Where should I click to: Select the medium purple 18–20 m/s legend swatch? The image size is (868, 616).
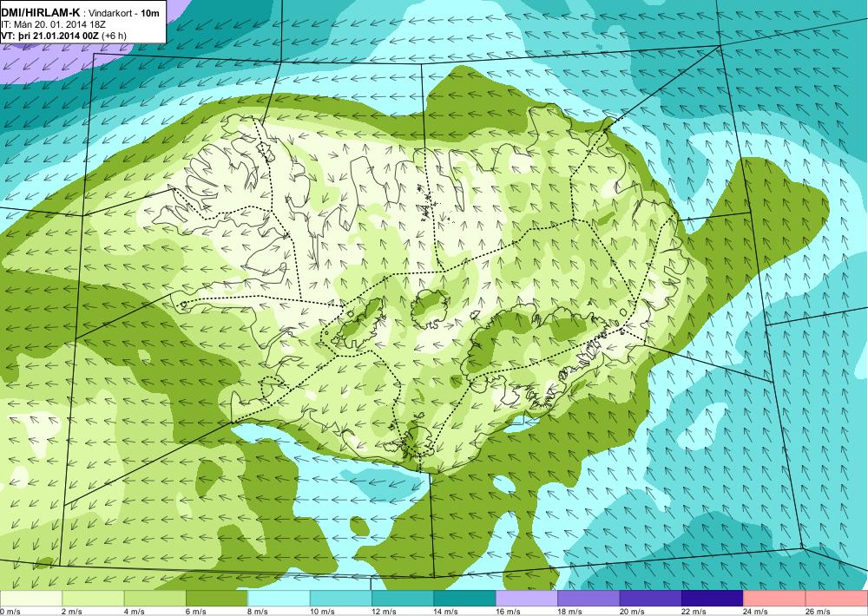coord(589,599)
